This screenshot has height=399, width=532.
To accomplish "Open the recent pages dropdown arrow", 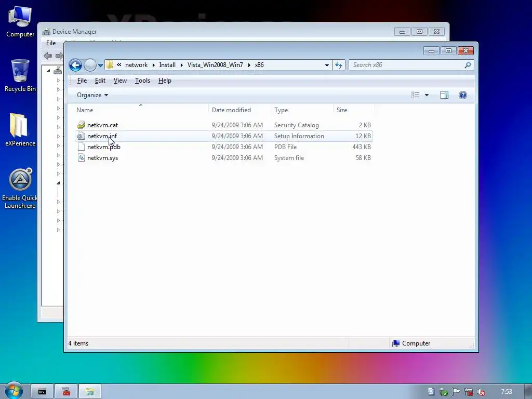I will (100, 65).
